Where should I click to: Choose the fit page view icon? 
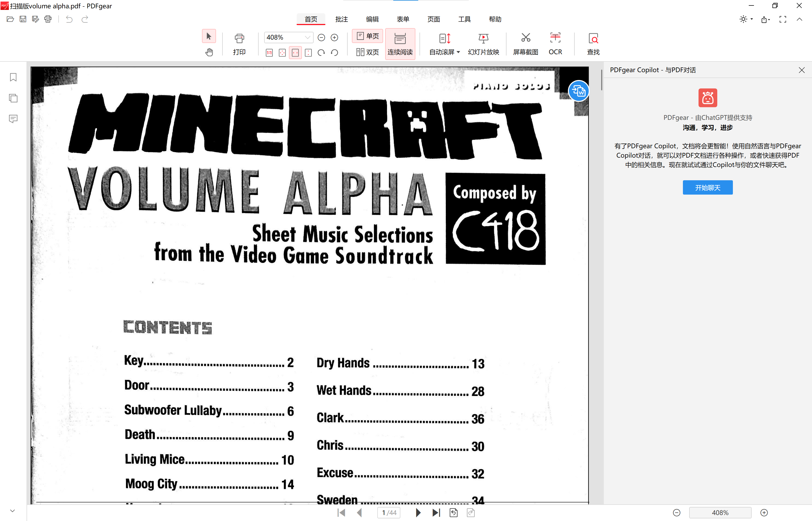click(282, 53)
